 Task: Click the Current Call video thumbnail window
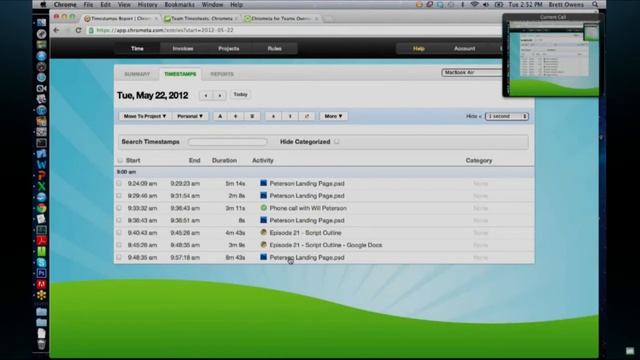(552, 55)
